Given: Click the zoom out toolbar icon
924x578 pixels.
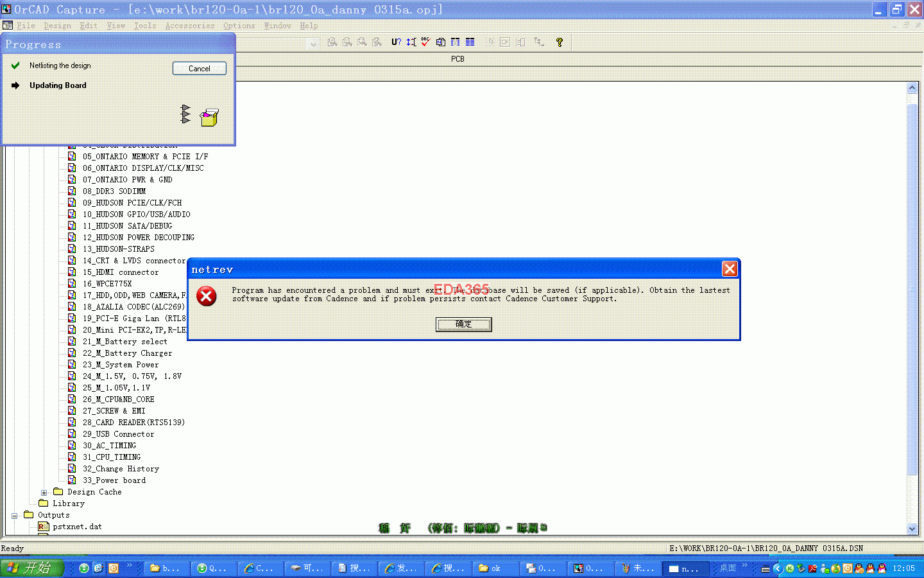Looking at the screenshot, I should point(347,42).
